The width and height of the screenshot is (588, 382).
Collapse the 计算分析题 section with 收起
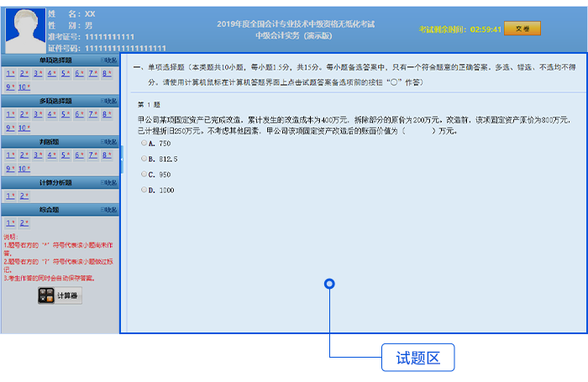point(108,182)
